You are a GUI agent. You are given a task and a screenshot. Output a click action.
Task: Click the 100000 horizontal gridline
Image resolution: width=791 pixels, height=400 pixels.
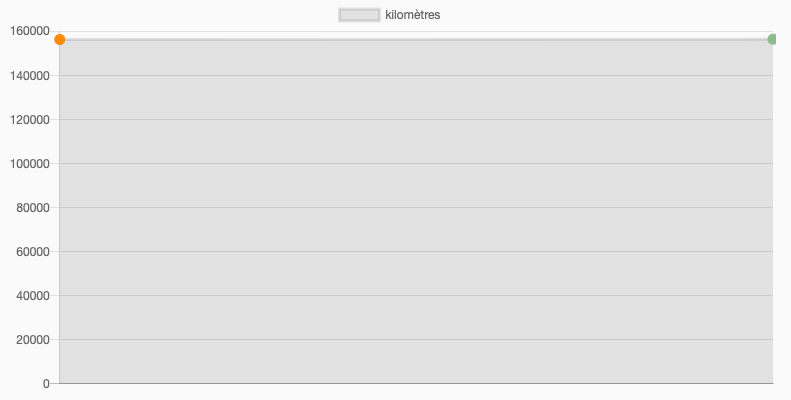coord(416,163)
